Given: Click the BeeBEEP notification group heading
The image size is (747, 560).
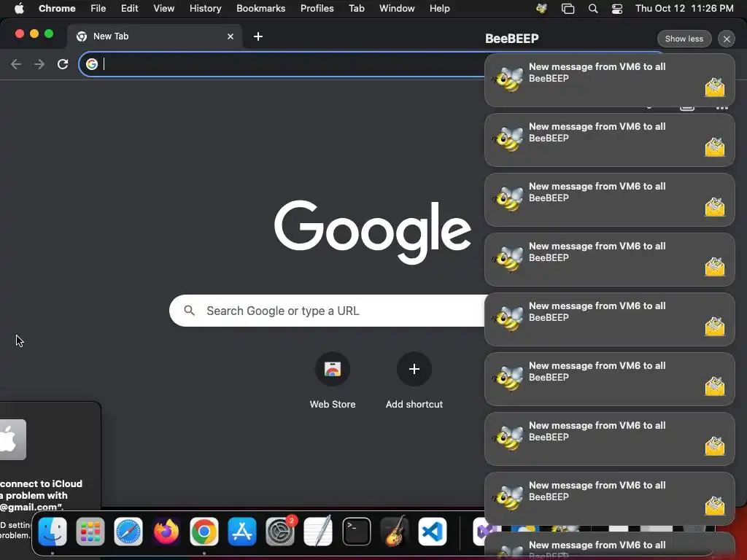Looking at the screenshot, I should tap(511, 39).
